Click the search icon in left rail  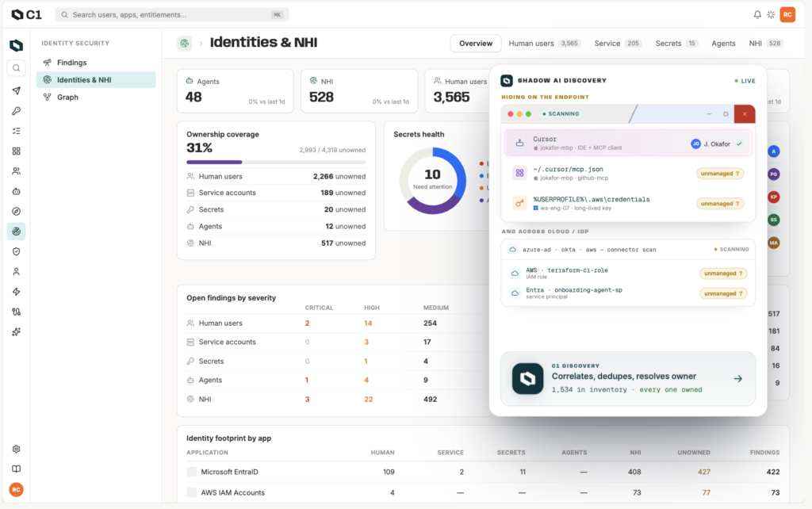(x=16, y=68)
